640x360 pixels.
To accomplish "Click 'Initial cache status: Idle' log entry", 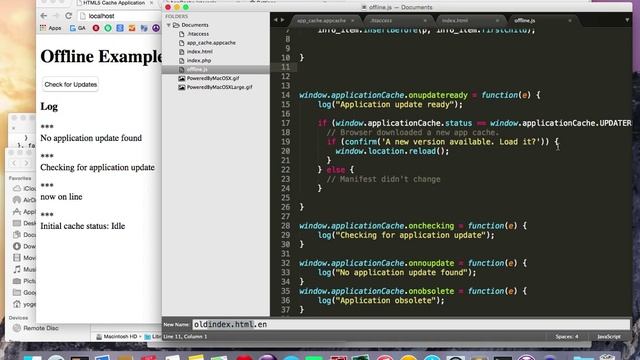I will tap(82, 226).
